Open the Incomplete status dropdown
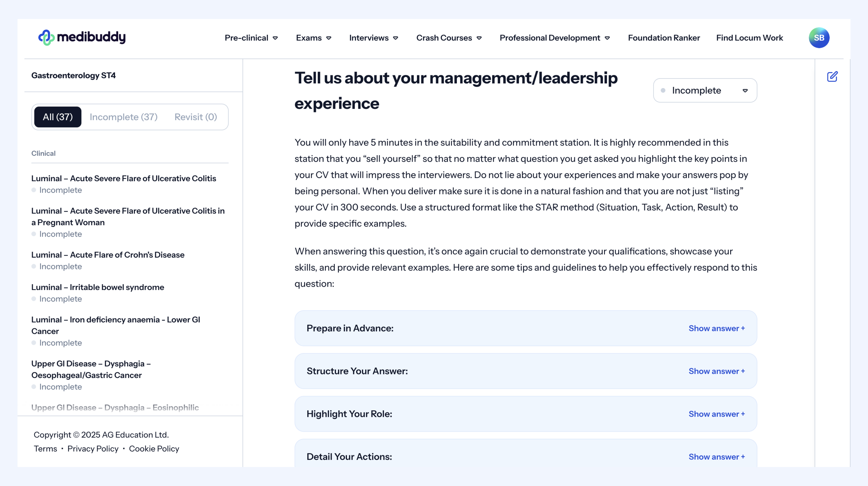 coord(705,90)
